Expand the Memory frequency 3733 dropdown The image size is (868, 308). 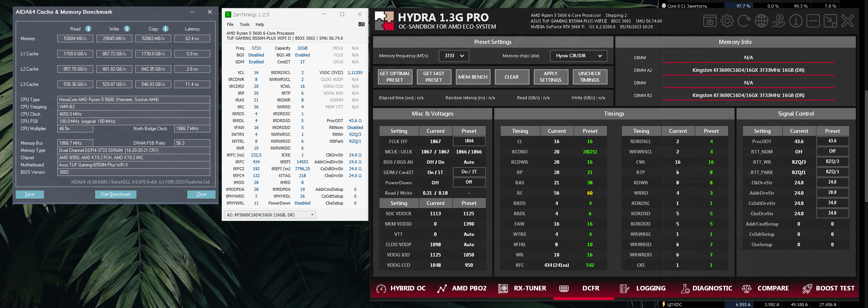pos(454,56)
